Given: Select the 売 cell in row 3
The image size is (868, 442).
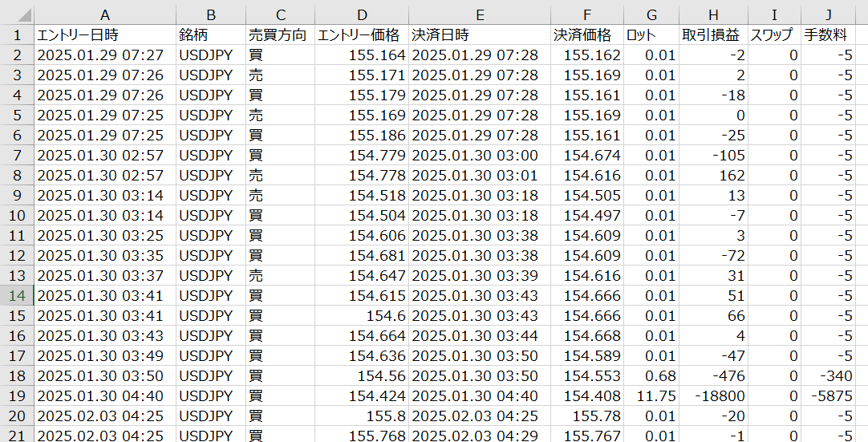Looking at the screenshot, I should 280,75.
